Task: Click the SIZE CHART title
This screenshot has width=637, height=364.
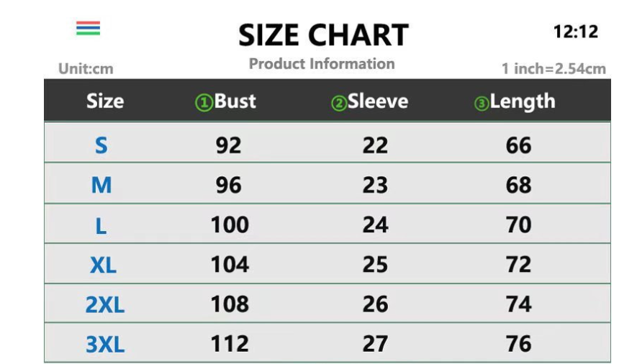Action: pos(323,35)
